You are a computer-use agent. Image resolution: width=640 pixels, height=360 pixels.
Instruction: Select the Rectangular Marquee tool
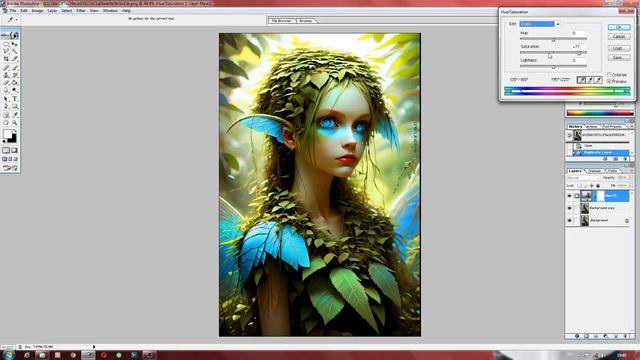click(x=6, y=44)
